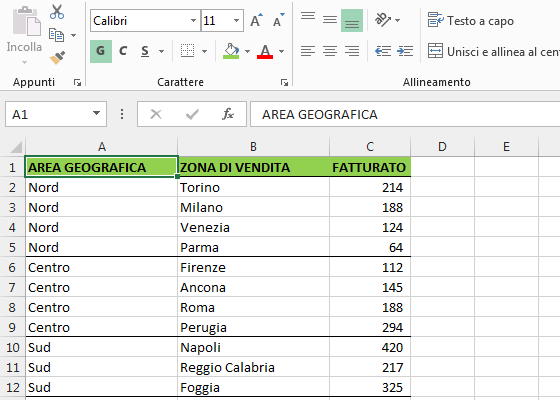Toggle underline S formatting button
The image size is (560, 400).
[x=145, y=51]
